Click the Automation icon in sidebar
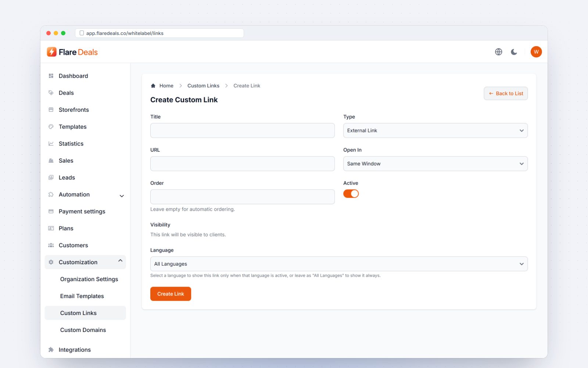Viewport: 588px width, 368px height. click(51, 194)
